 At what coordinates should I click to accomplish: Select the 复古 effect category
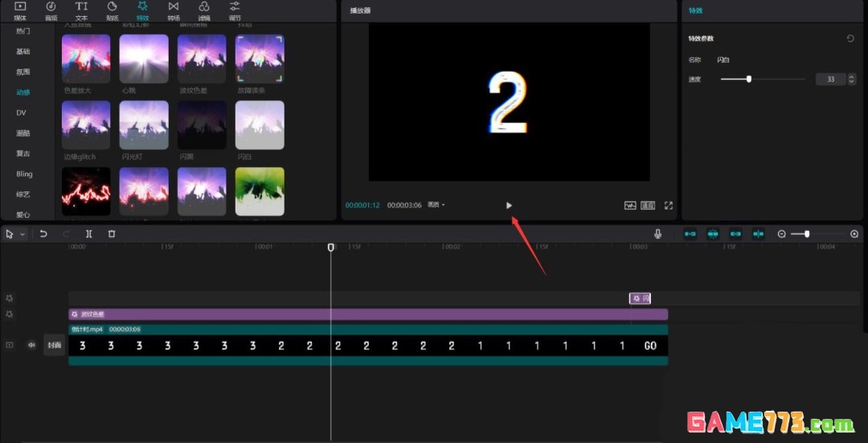point(23,154)
